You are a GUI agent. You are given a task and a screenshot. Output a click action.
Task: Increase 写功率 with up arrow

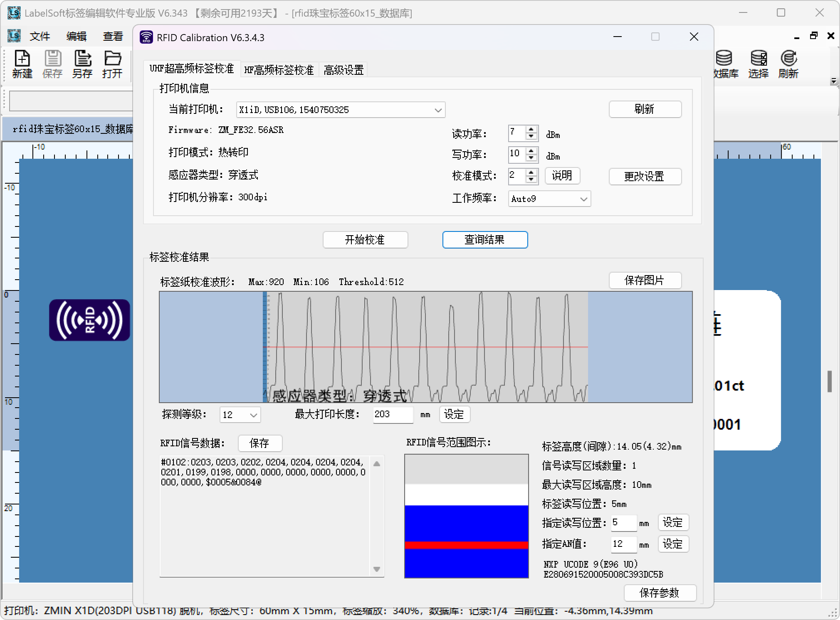531,151
